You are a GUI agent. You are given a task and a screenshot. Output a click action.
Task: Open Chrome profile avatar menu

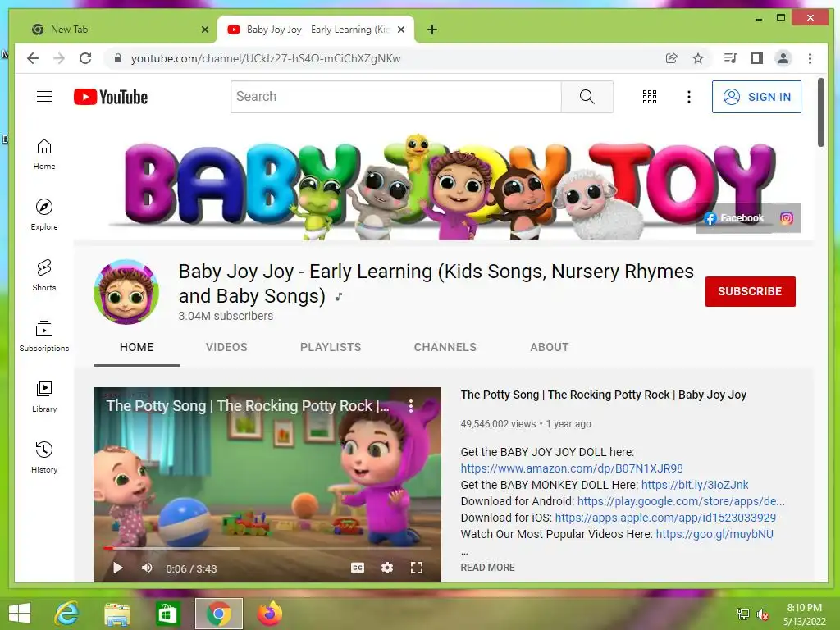coord(783,58)
